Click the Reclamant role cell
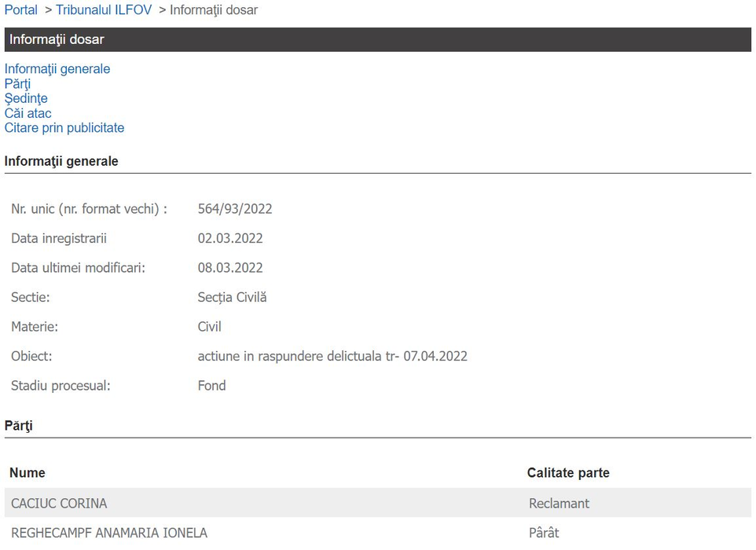Viewport: 756px width, 550px height. (559, 503)
